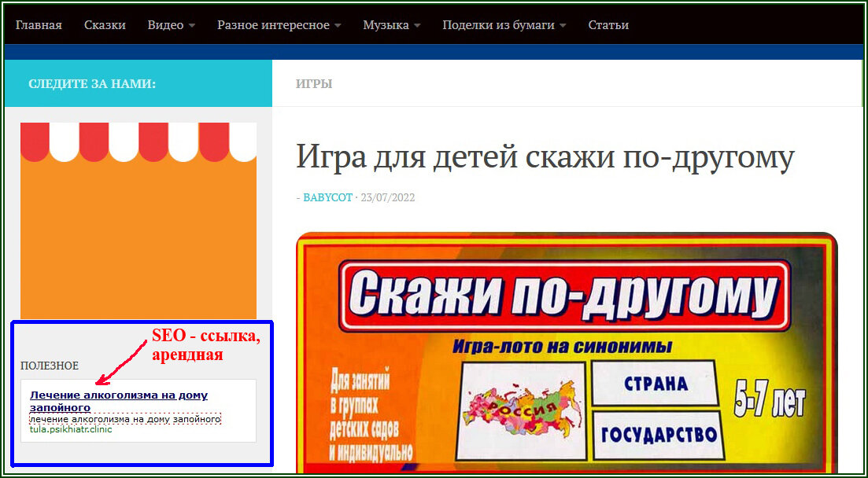
Task: Expand the Разное интересное dropdown arrow
Action: click(x=338, y=26)
